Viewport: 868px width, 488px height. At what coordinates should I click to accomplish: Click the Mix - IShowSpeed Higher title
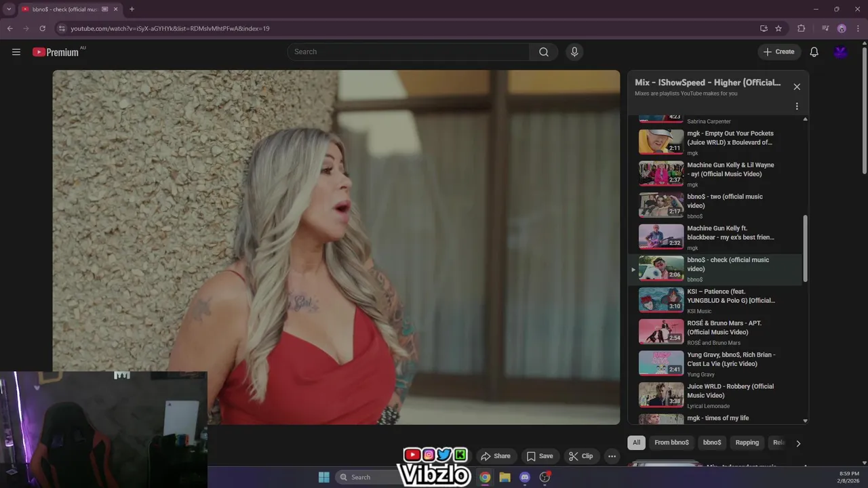click(x=707, y=83)
